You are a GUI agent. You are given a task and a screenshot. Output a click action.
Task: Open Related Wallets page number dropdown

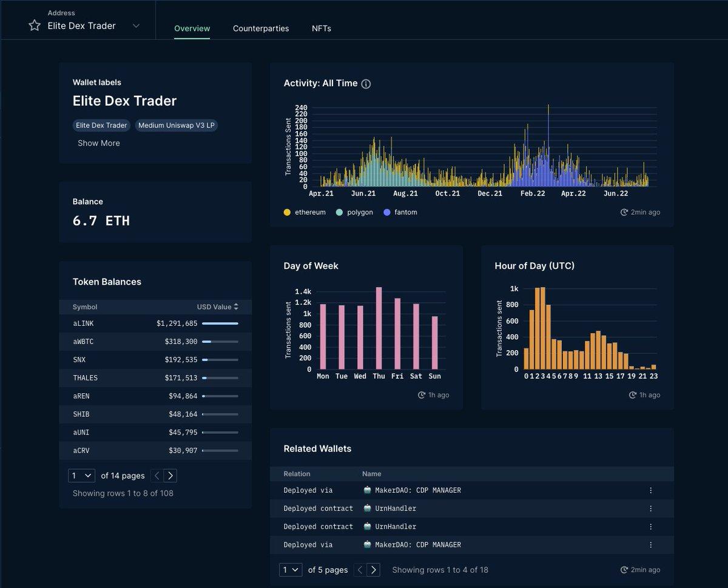[291, 570]
